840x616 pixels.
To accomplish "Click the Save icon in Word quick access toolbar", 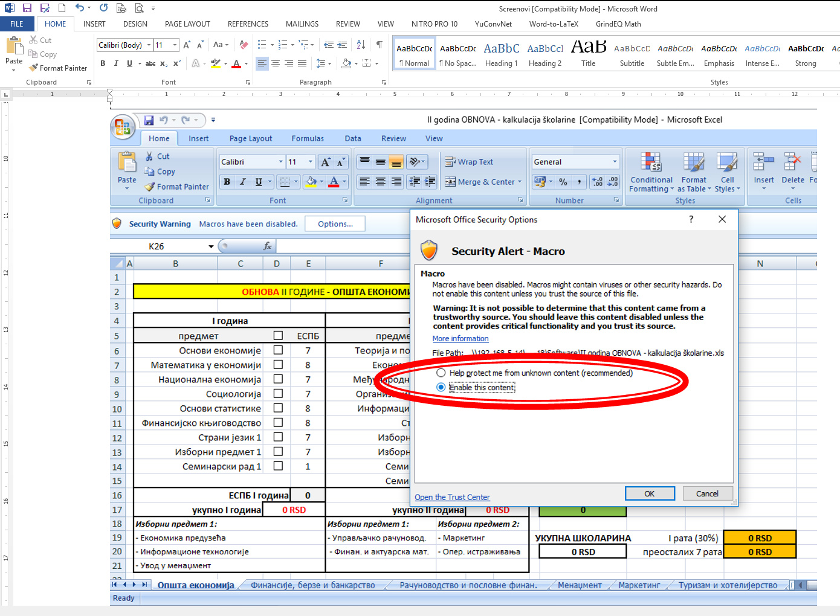I will [27, 8].
